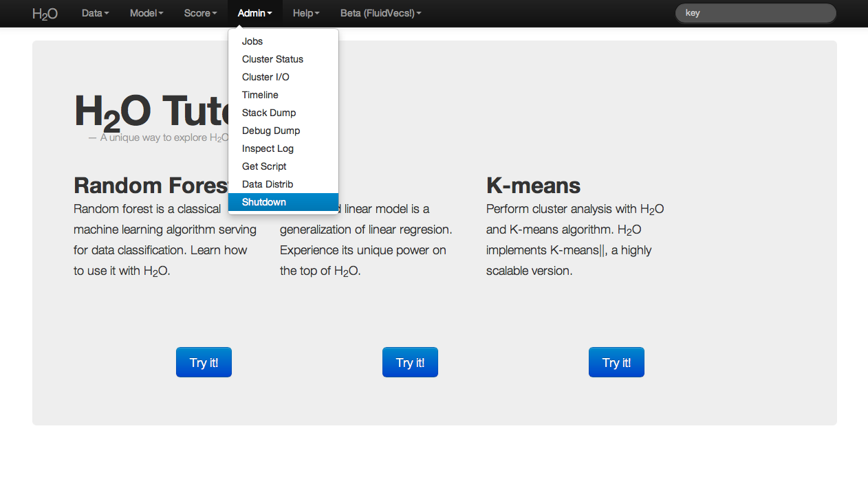This screenshot has width=868, height=490.
Task: Expand the Score menu
Action: (200, 13)
